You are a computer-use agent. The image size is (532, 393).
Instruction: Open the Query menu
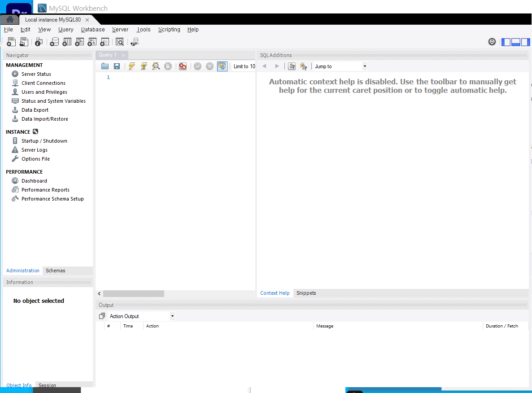coord(66,30)
